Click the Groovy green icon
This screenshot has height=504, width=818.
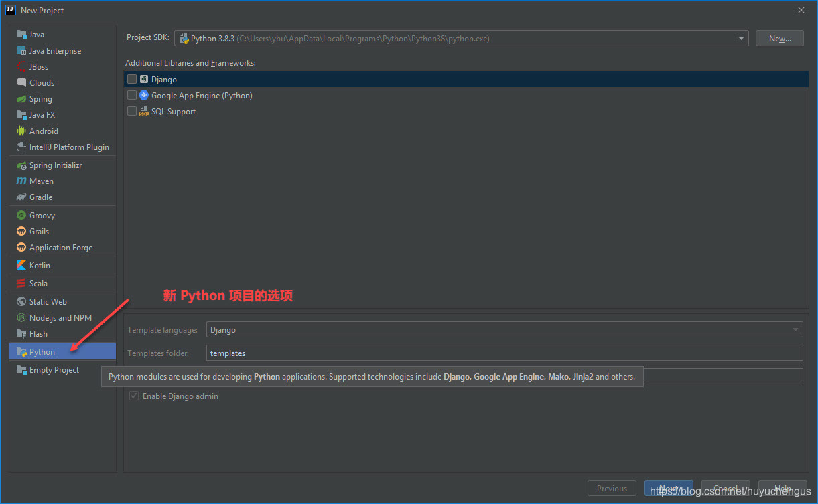21,216
